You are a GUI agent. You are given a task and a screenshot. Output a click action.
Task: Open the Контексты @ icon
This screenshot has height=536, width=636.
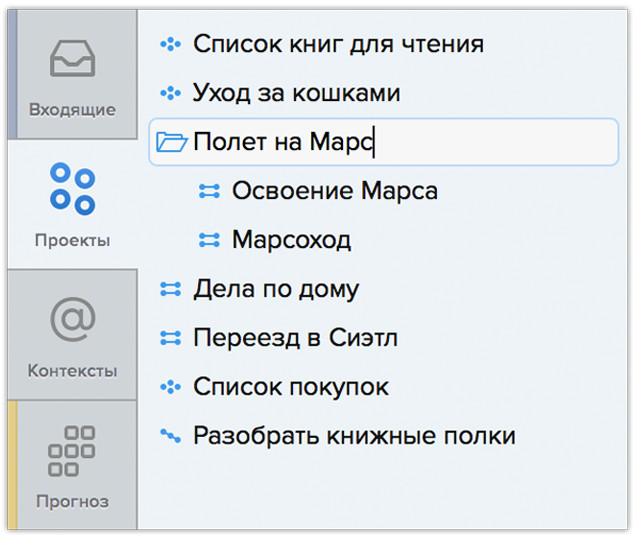(x=73, y=319)
